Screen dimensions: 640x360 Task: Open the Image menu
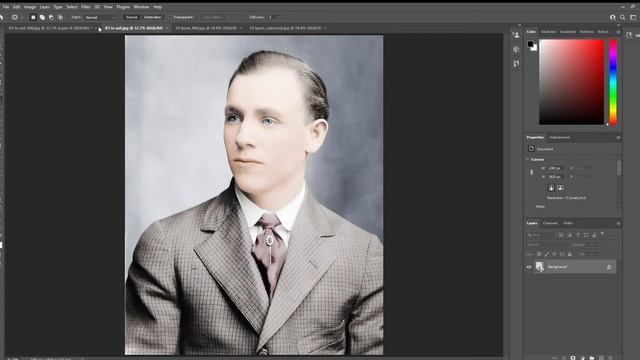pos(30,7)
